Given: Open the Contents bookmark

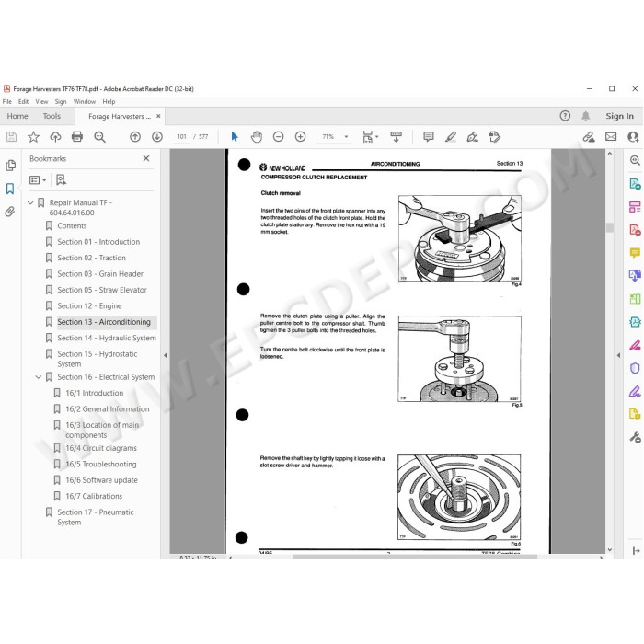Looking at the screenshot, I should (x=72, y=226).
